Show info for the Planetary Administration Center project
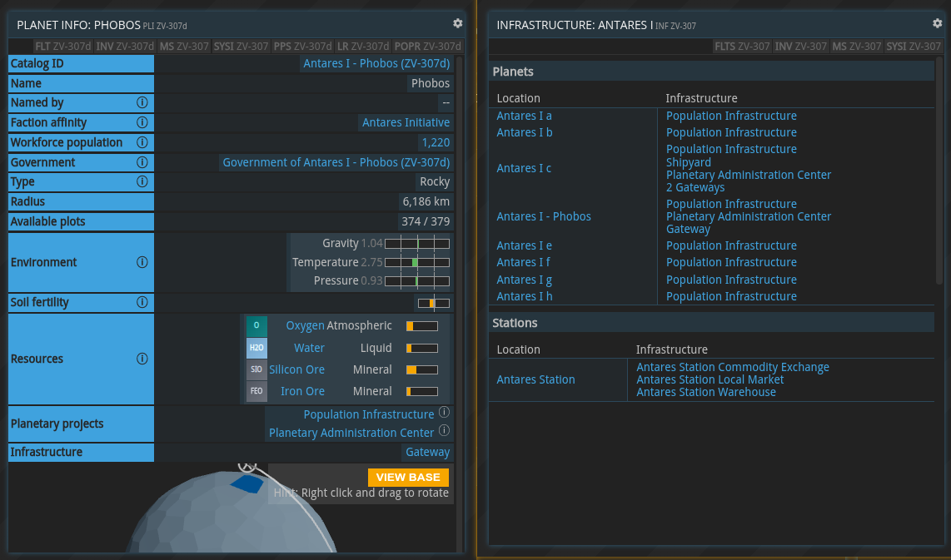The width and height of the screenshot is (951, 560). coord(444,431)
